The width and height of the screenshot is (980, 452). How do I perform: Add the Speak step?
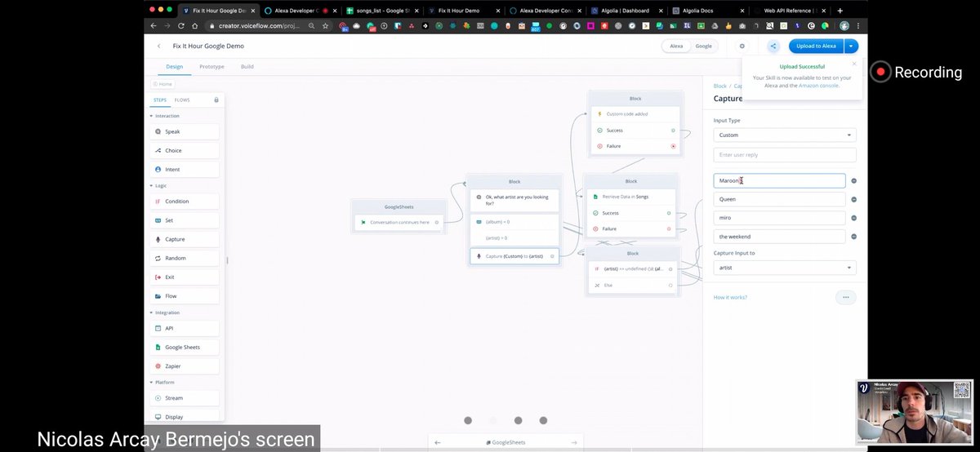coord(185,131)
